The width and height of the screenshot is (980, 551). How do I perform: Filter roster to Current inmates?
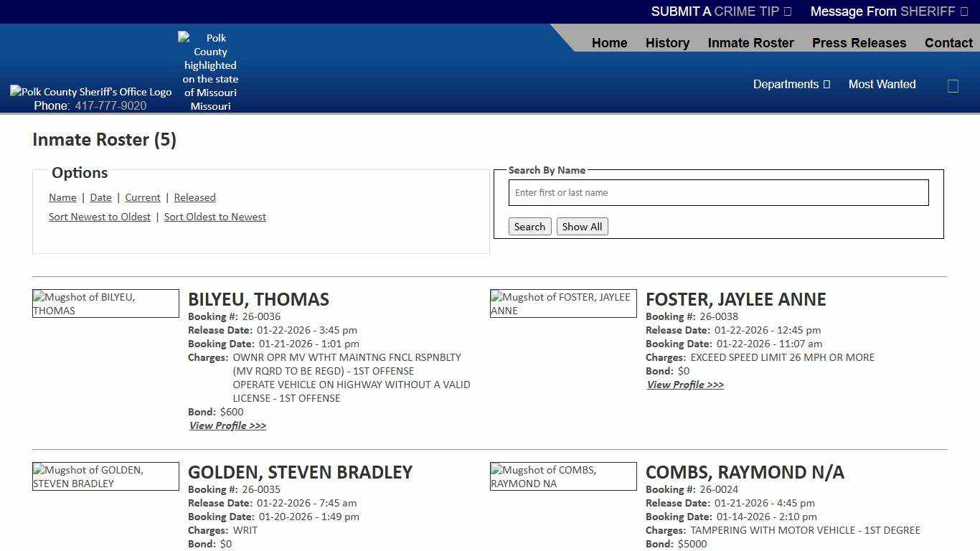coord(142,197)
